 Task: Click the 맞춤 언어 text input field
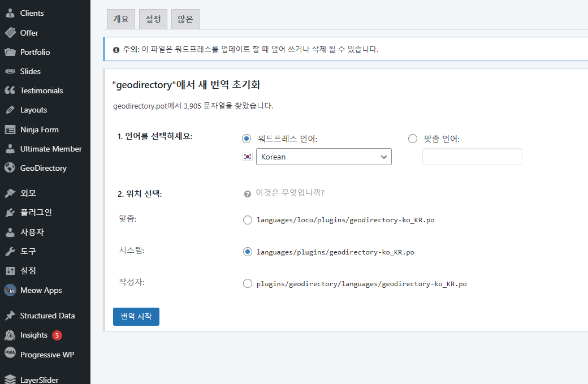472,157
